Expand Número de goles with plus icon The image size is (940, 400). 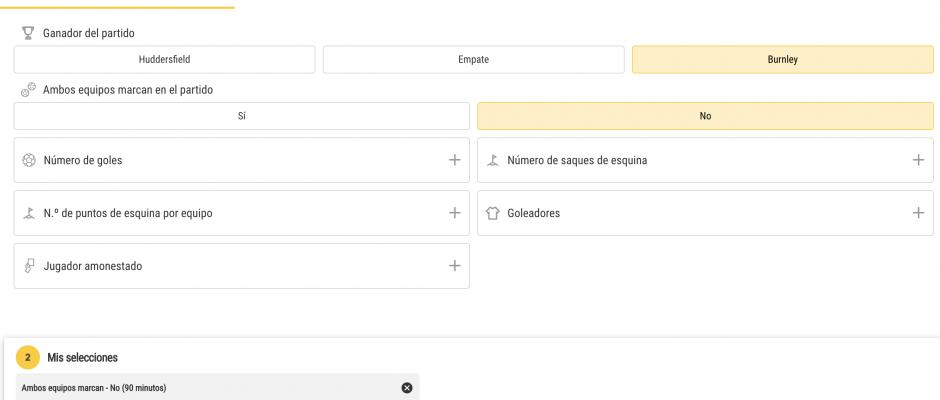point(454,160)
